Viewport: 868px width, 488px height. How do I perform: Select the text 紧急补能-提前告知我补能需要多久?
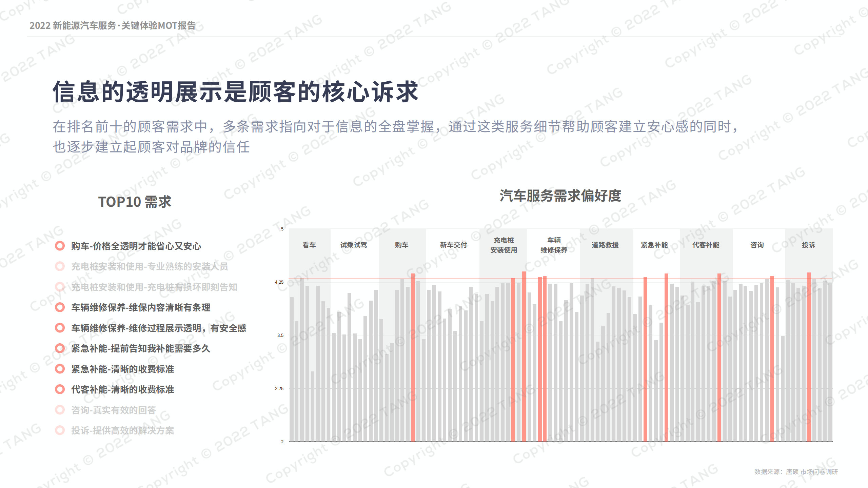coord(141,348)
